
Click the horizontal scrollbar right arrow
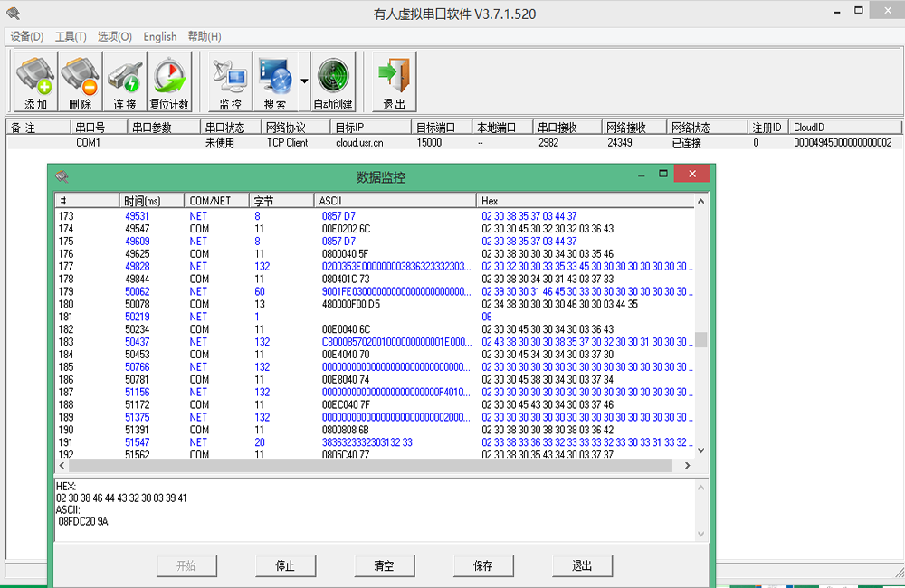coord(688,465)
